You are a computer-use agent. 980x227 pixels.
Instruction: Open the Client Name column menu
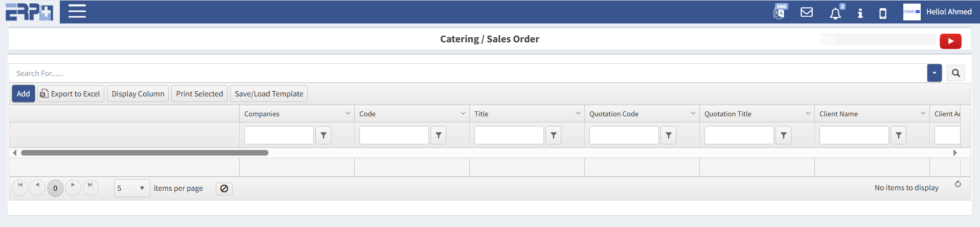click(923, 114)
